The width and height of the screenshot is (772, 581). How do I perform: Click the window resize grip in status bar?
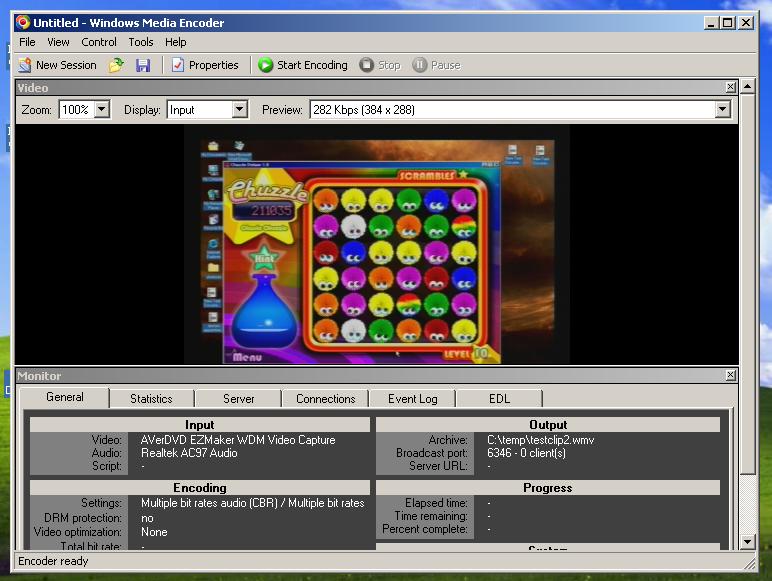pos(750,563)
